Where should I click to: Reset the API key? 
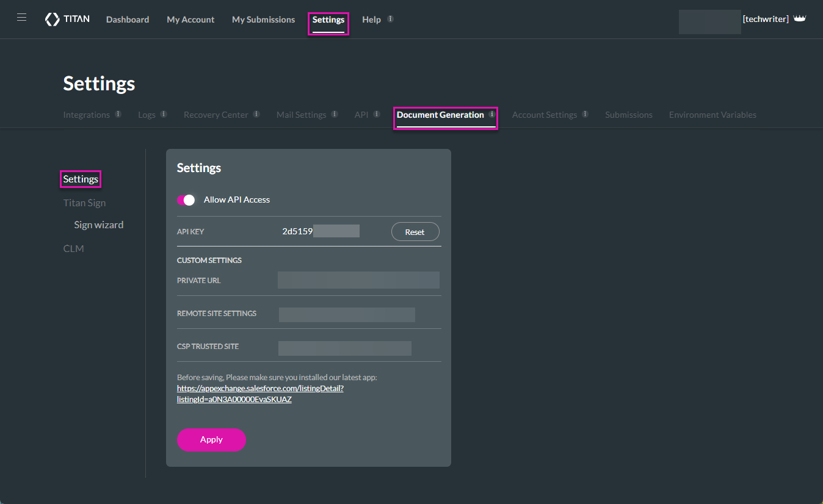(415, 231)
